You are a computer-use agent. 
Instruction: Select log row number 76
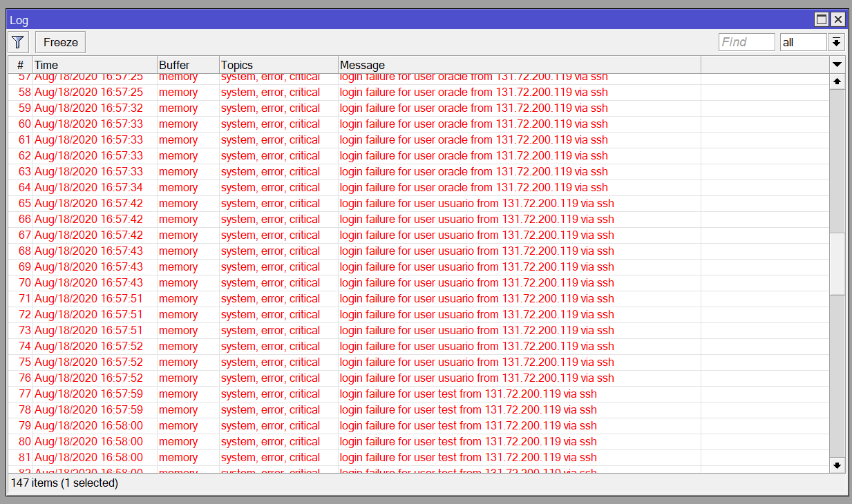[418, 378]
